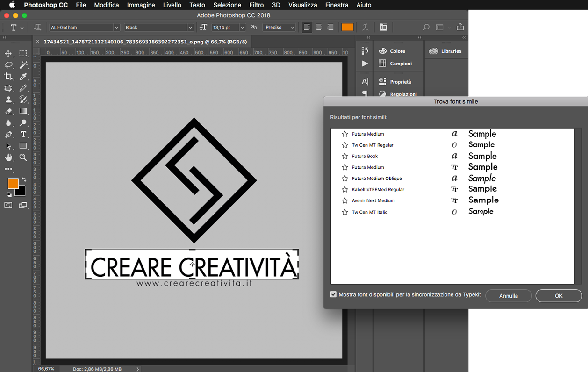Select the History Brush tool
Image resolution: width=588 pixels, height=372 pixels.
tap(23, 100)
